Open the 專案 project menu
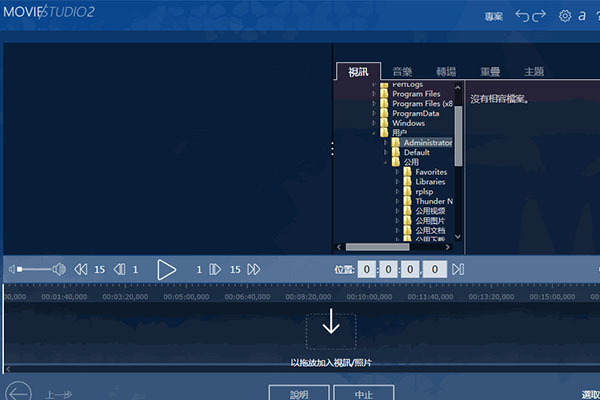Viewport: 600px width, 400px height. [494, 16]
